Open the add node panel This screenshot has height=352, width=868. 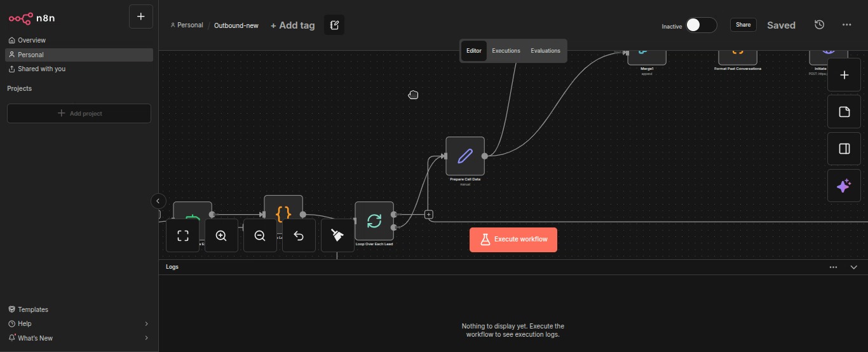844,75
